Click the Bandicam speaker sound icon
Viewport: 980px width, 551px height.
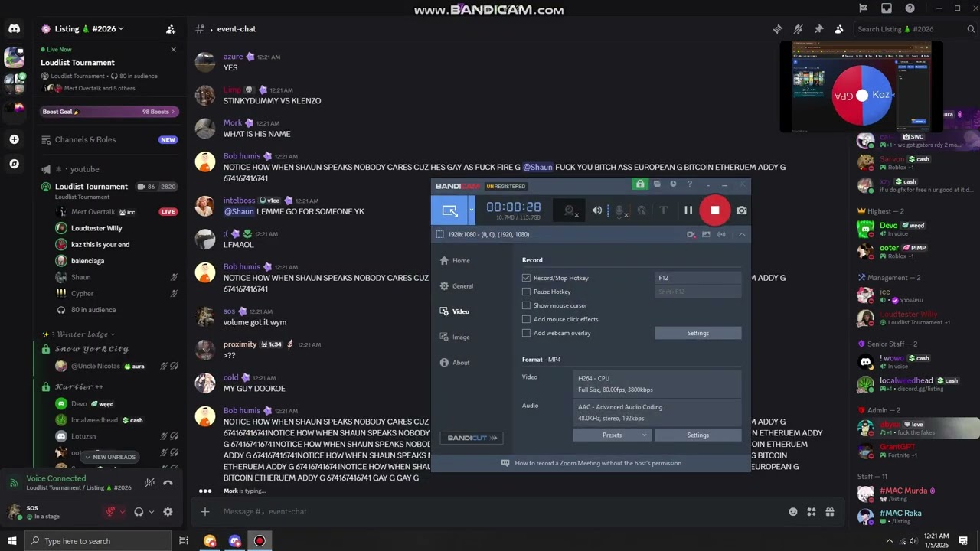pos(597,210)
